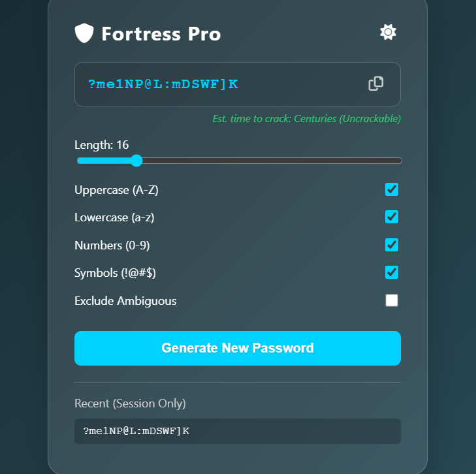Image resolution: width=476 pixels, height=474 pixels.
Task: Click the Recent (Session Only) heading
Action: [130, 403]
